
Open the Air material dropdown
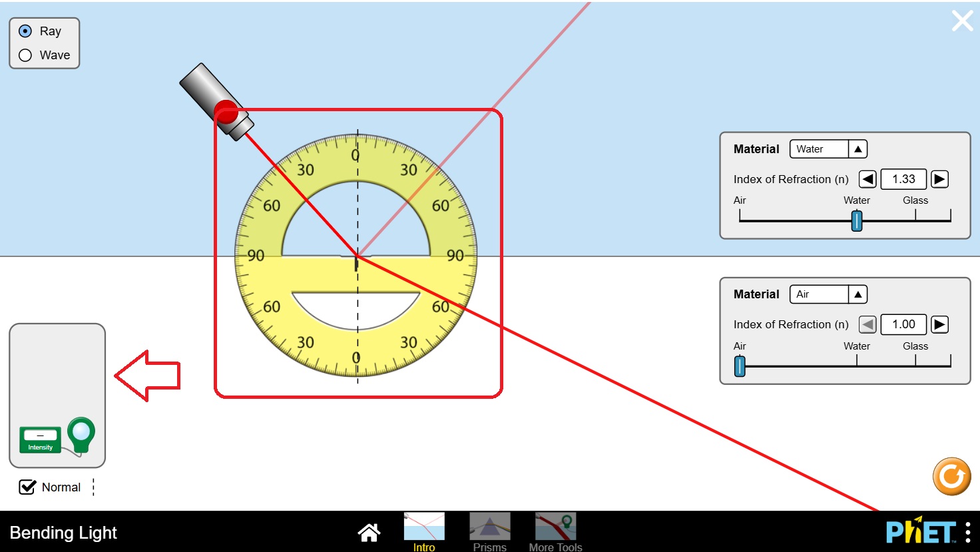[828, 294]
